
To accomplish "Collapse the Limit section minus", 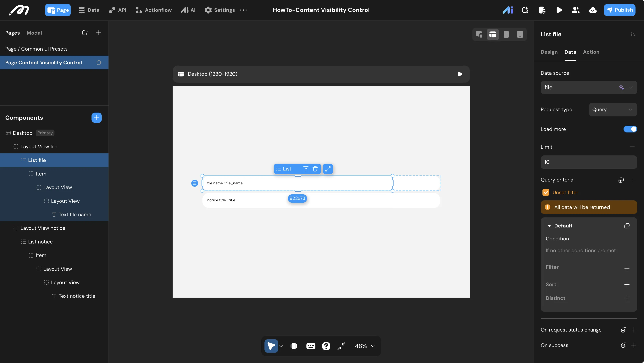I will tap(632, 147).
